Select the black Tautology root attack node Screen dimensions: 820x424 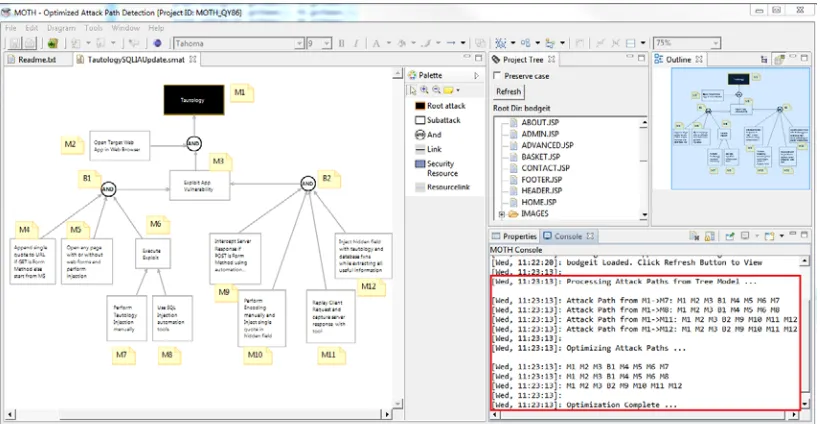coord(193,100)
